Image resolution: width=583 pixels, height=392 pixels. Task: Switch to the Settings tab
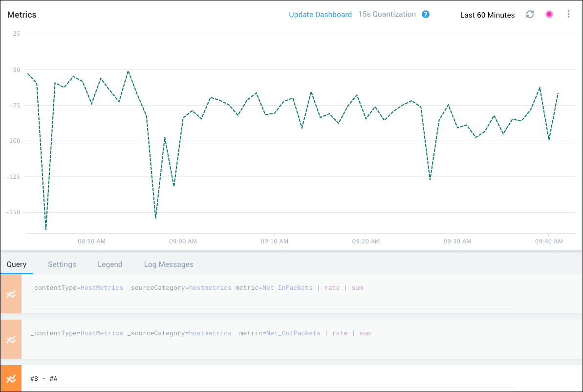coord(62,264)
